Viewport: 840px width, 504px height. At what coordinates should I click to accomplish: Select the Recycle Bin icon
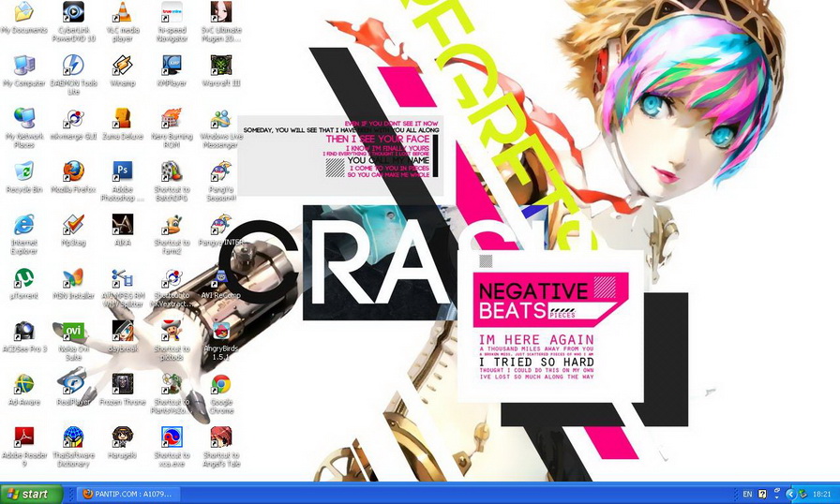[24, 171]
